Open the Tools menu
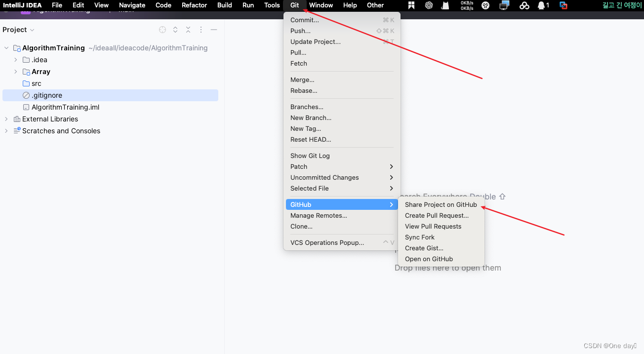This screenshot has height=354, width=644. coord(272,5)
